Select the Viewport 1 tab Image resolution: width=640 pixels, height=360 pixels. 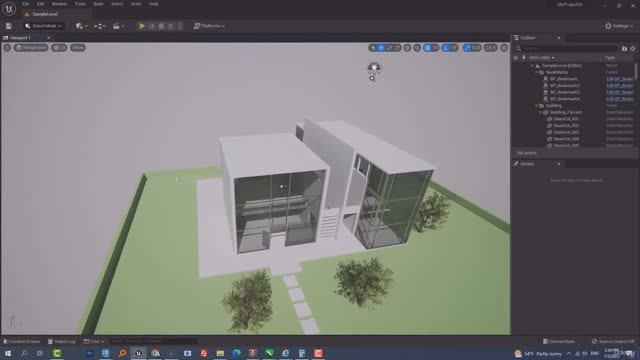coord(20,38)
